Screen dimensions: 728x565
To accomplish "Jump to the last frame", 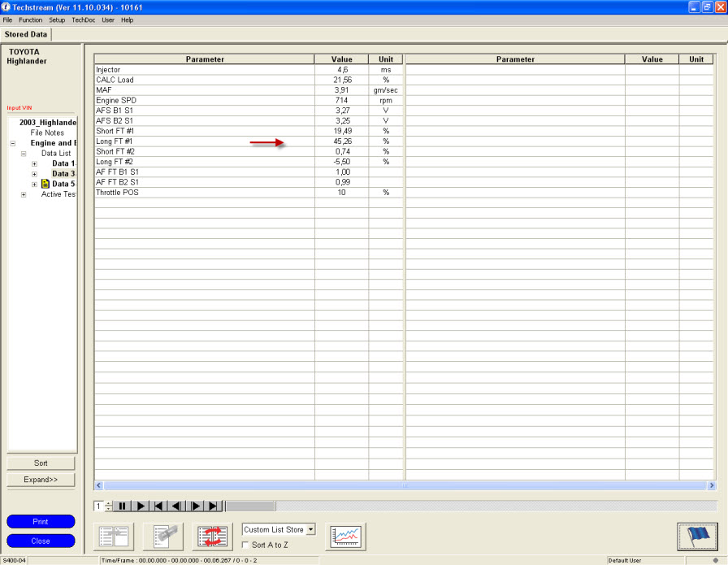I will (214, 506).
